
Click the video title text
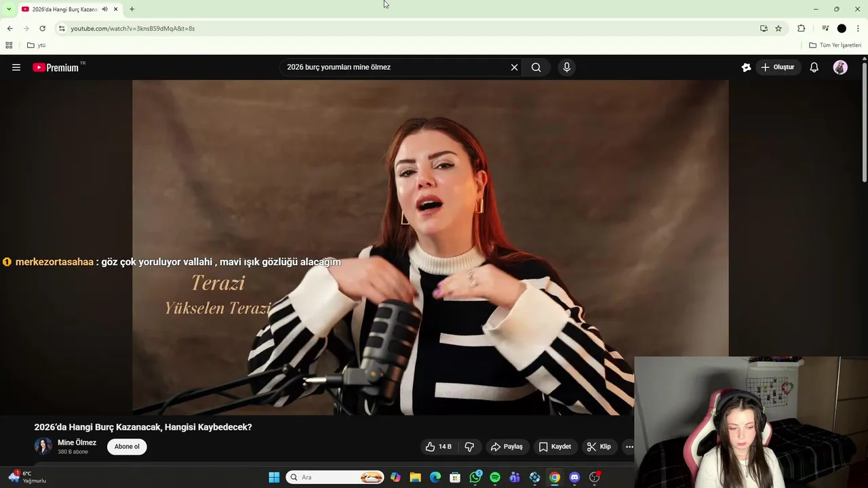point(143,427)
